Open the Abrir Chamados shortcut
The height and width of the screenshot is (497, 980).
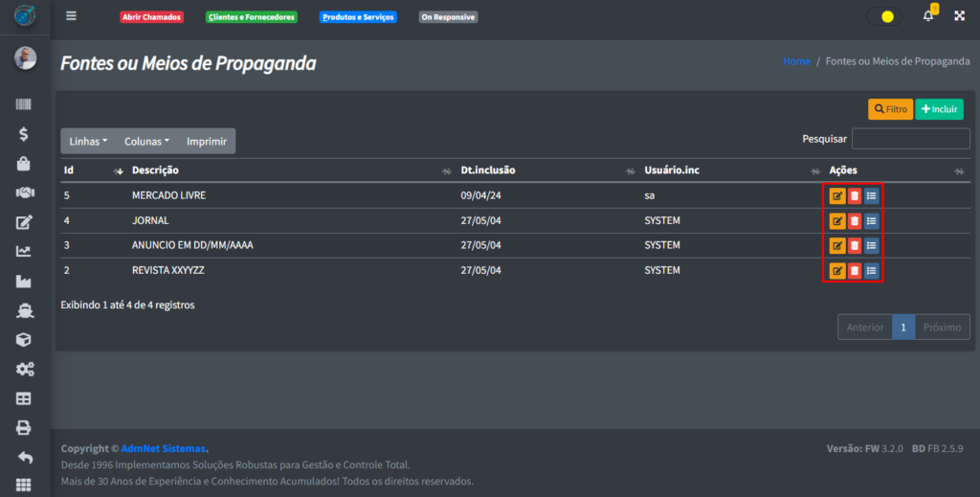[x=151, y=17]
